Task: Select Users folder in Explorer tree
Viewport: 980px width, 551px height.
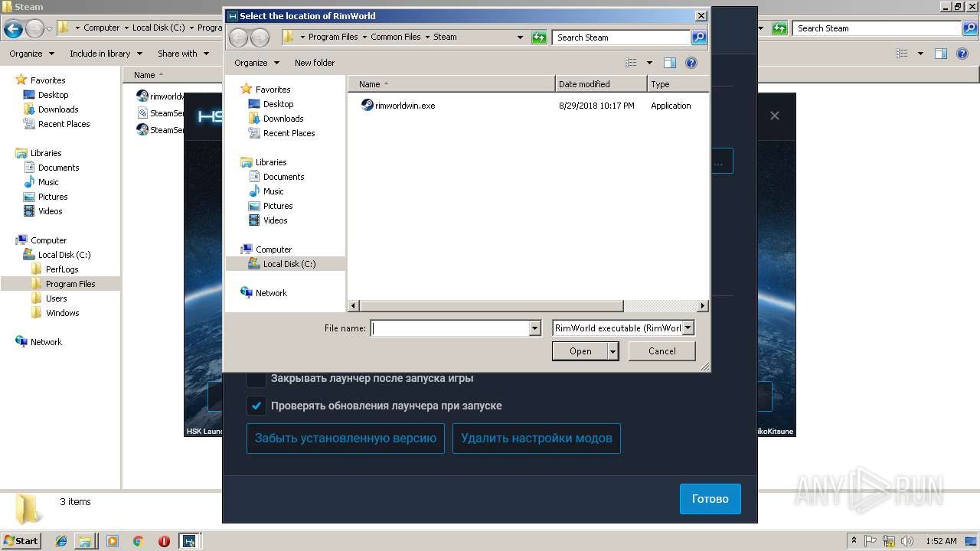Action: click(56, 298)
